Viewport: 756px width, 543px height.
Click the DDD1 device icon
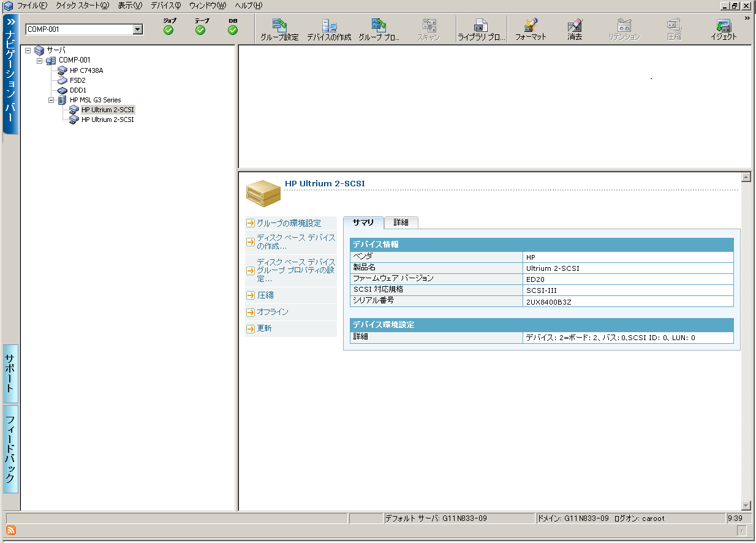pos(62,90)
